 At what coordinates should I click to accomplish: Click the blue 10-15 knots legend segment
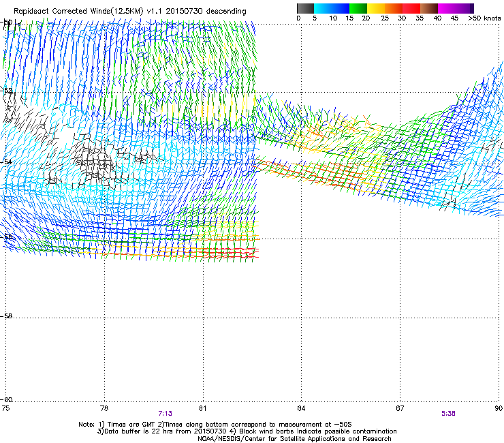[341, 8]
